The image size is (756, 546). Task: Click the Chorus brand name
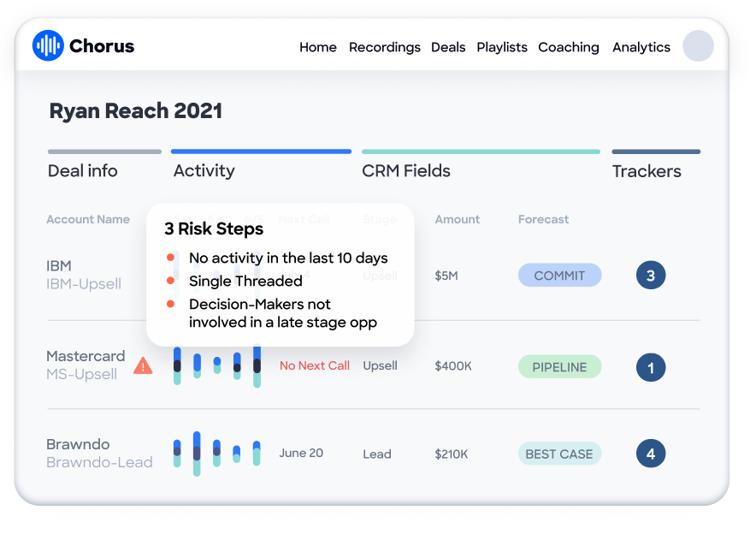(102, 46)
